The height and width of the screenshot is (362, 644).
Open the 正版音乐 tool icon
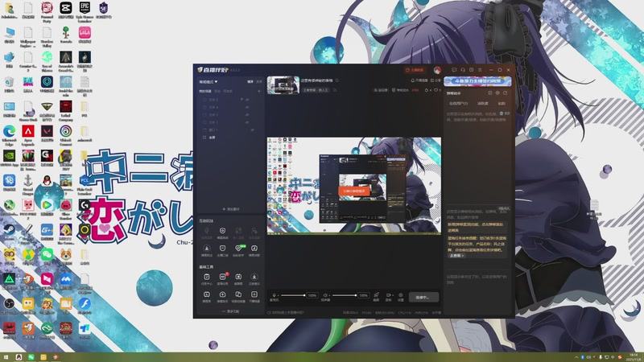[x=254, y=278]
